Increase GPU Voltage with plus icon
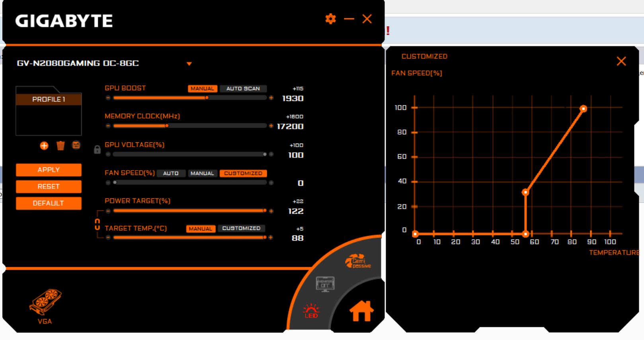Viewport: 644px width, 340px height. [271, 154]
